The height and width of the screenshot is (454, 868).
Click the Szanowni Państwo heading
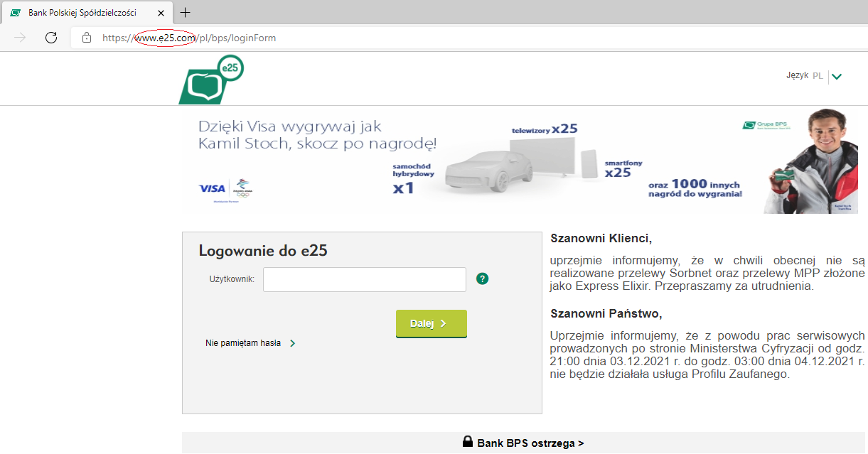[x=606, y=313]
